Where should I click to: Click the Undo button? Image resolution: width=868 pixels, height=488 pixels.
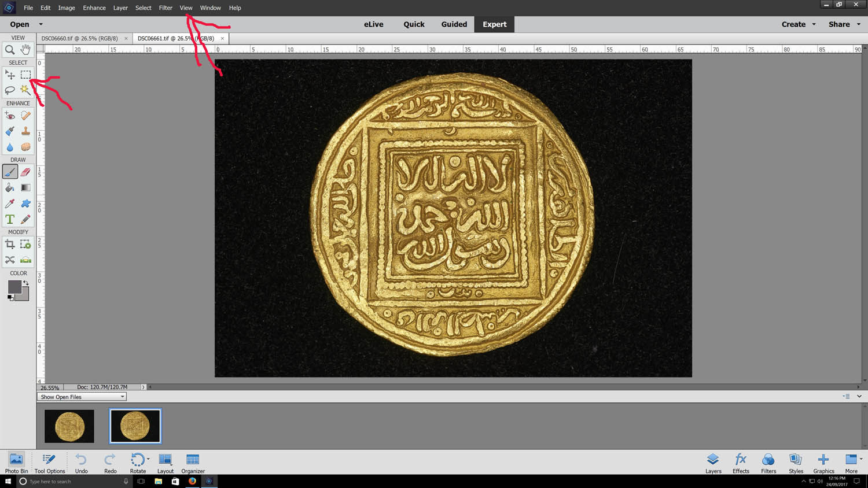pyautogui.click(x=81, y=463)
